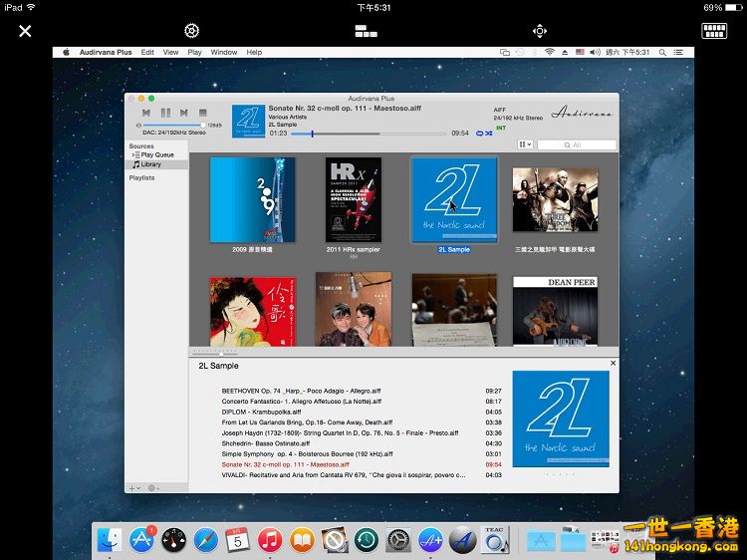Pause playback with the pause button
747x560 pixels.
click(x=165, y=113)
